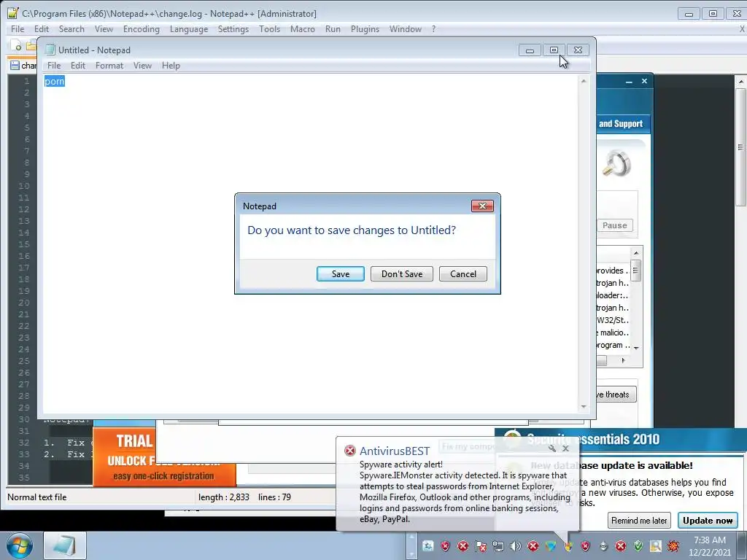This screenshot has height=560, width=747.
Task: Select 'malicio..' entry in threat list
Action: click(x=613, y=332)
